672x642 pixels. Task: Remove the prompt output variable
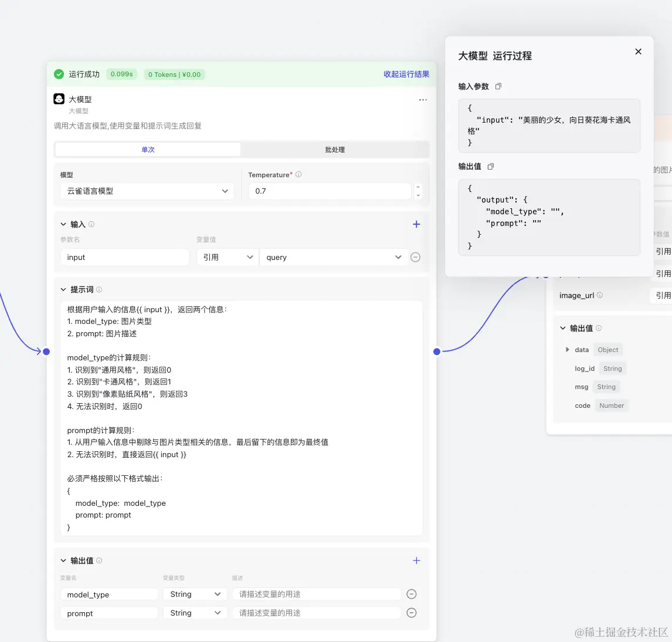pyautogui.click(x=412, y=613)
